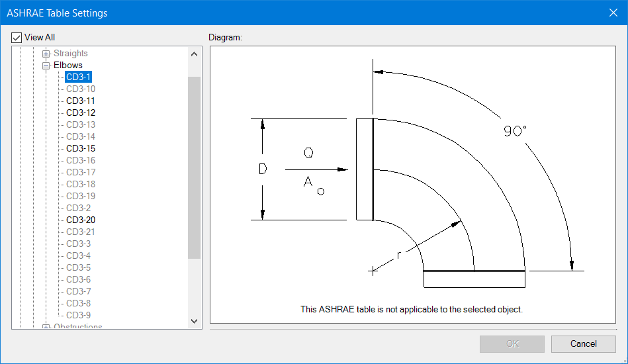Pick CD3-12 from the list
This screenshot has width=628, height=364.
(81, 113)
